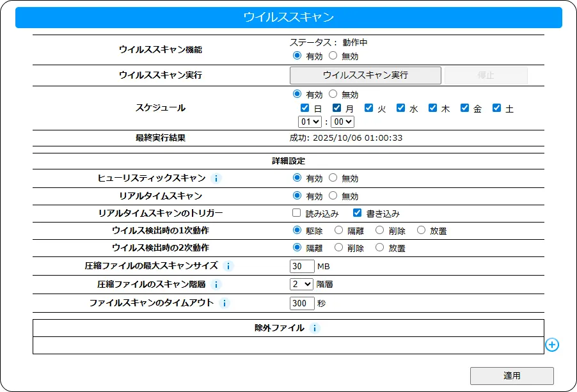
Task: Disable リアルタイムスキャン with 無効 radio
Action: pos(333,196)
